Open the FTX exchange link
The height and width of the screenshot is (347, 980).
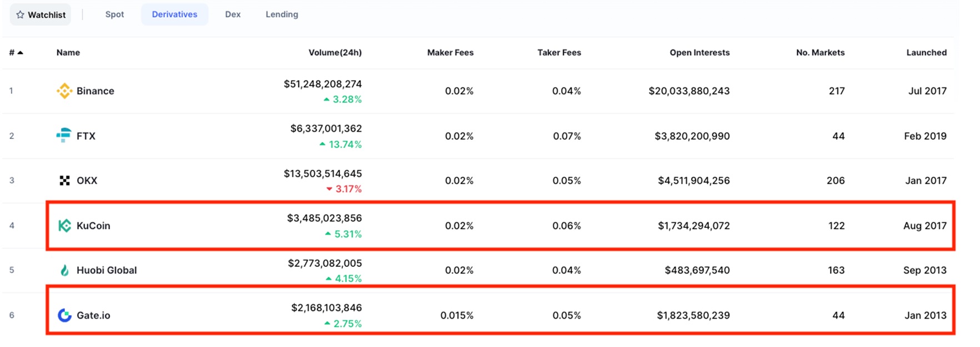point(86,136)
